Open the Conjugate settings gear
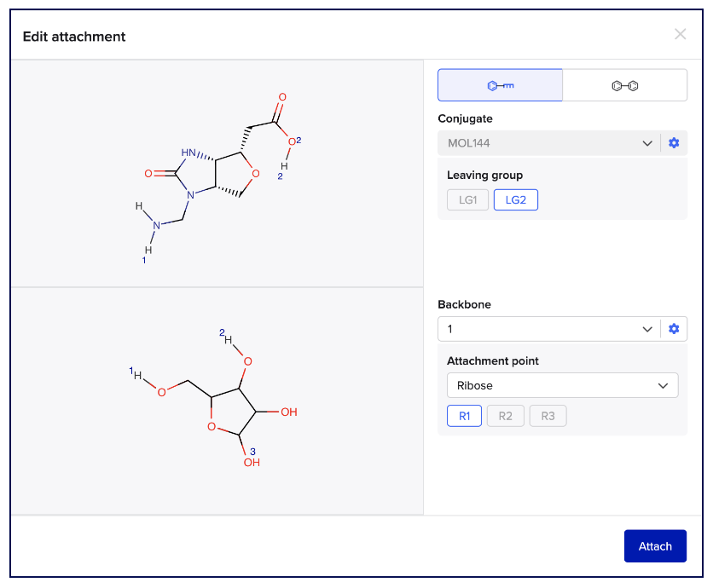713x588 pixels. pos(674,143)
